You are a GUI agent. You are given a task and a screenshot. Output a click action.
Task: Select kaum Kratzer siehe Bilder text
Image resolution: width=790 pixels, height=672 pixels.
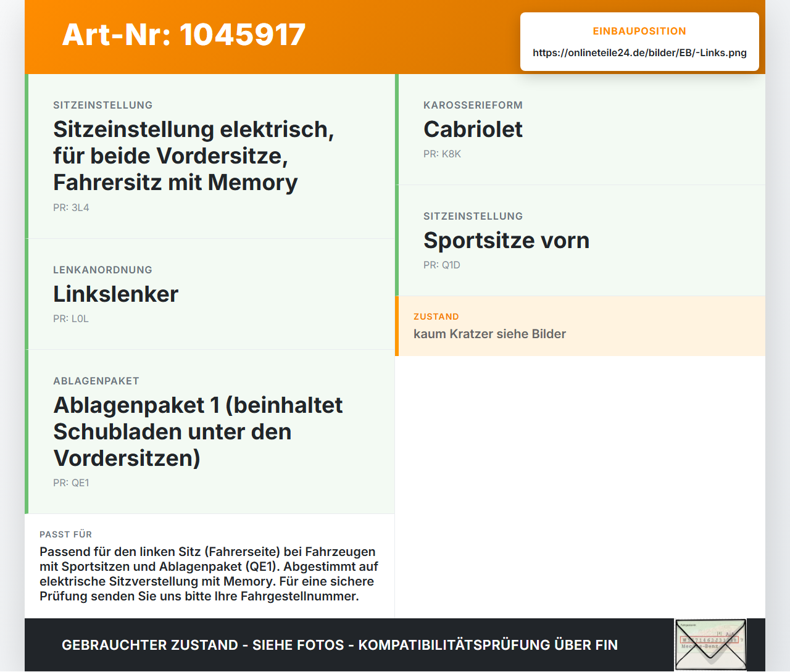(489, 334)
